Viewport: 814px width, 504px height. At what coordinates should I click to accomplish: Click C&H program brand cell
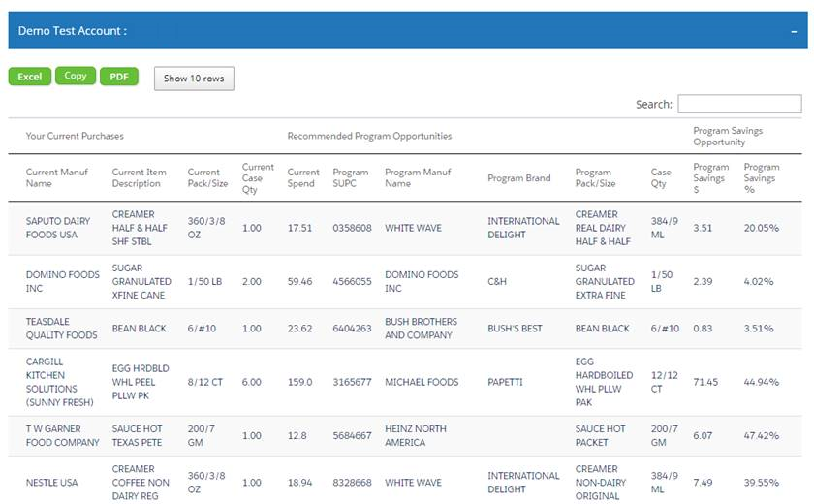coord(497,281)
